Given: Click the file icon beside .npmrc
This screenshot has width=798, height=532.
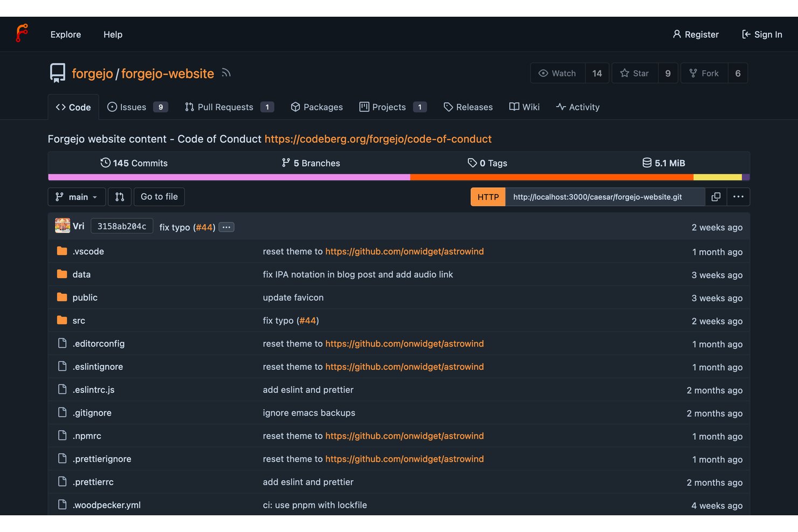Looking at the screenshot, I should click(x=63, y=435).
